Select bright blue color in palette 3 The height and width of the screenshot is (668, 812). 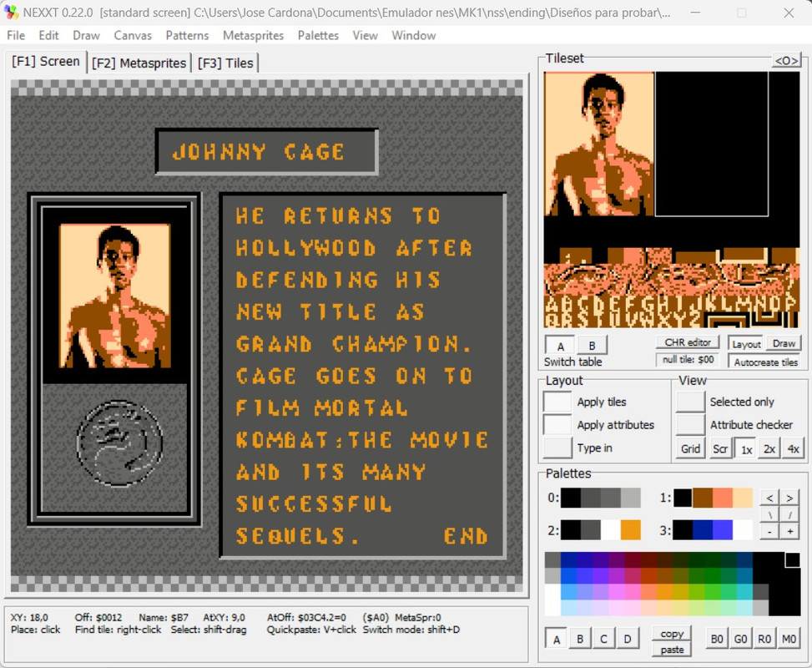coord(723,530)
